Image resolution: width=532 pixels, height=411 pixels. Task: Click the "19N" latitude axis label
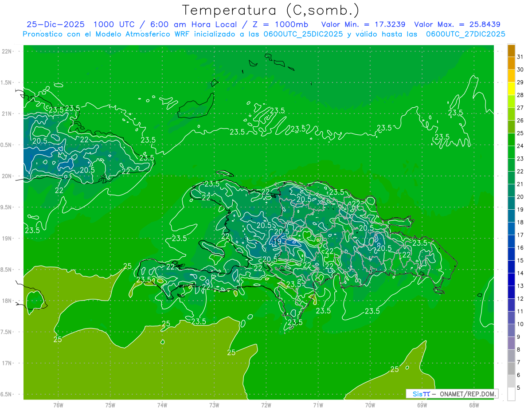7,238
